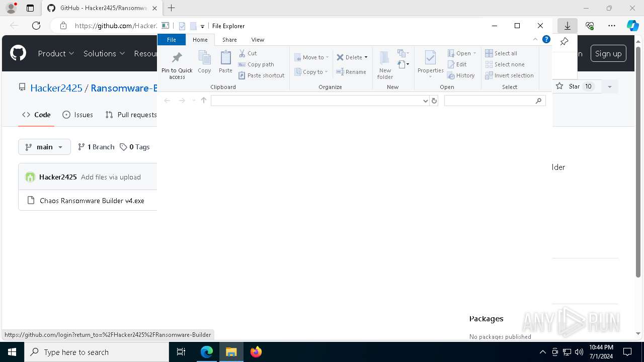This screenshot has width=644, height=362.
Task: Open Edge downloads toolbar icon
Action: (567, 26)
